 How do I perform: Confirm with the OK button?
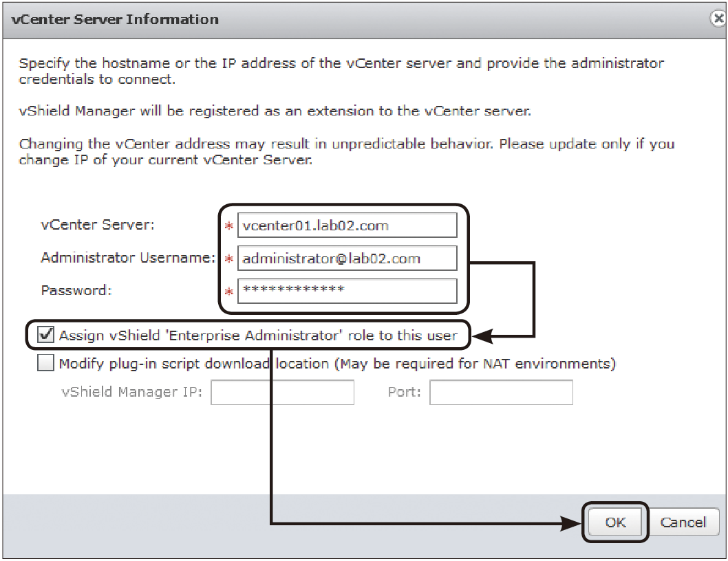[x=615, y=522]
